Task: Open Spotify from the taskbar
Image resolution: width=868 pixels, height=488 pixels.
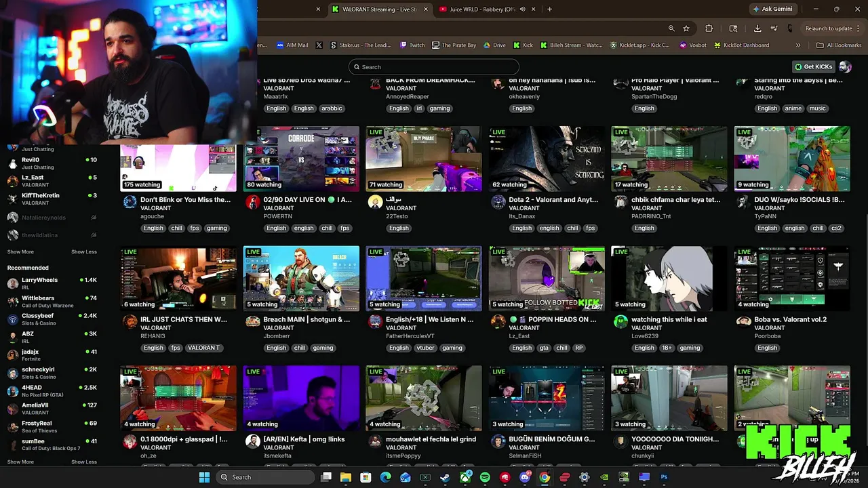Action: pyautogui.click(x=485, y=477)
